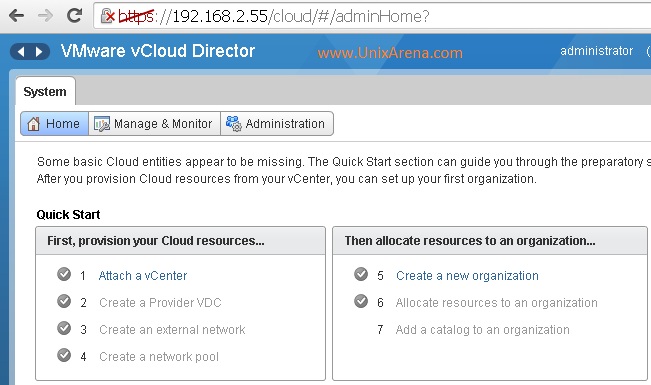Navigate back using vCloud header left arrow
The height and width of the screenshot is (385, 651).
coord(21,51)
